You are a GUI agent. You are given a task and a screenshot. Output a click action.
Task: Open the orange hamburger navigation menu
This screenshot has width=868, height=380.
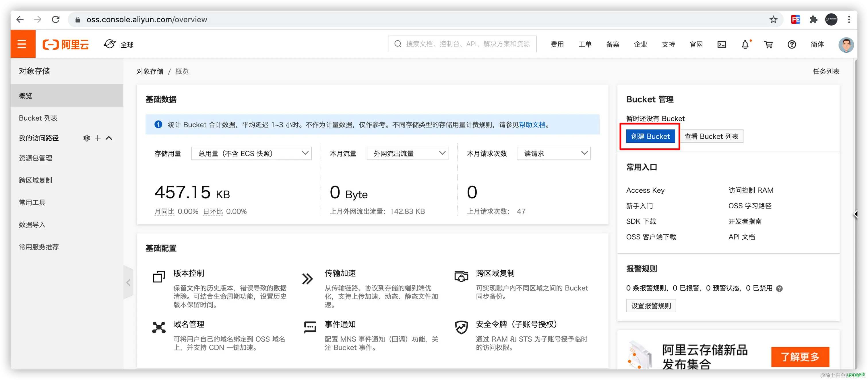(x=22, y=44)
